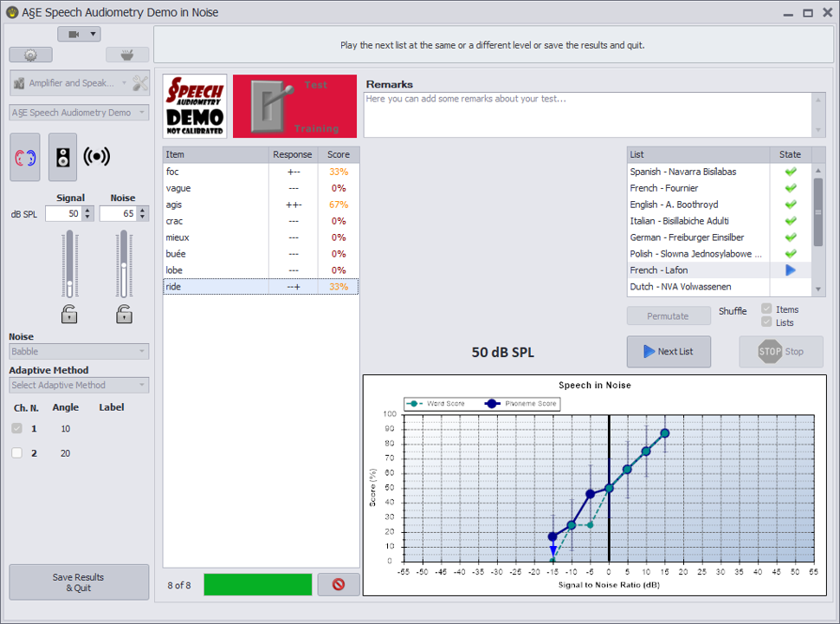
Task: Toggle the Signal lock padlock icon
Action: [69, 314]
